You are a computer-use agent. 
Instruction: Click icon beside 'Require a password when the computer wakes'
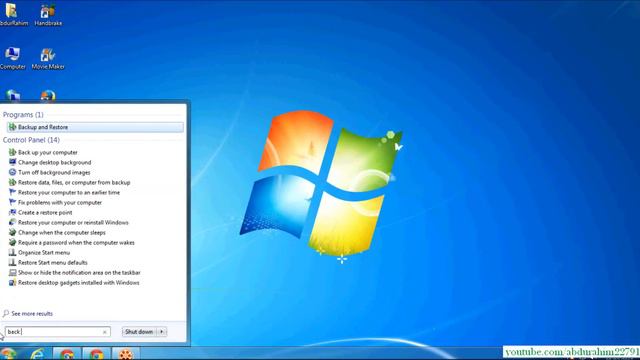(x=12, y=242)
